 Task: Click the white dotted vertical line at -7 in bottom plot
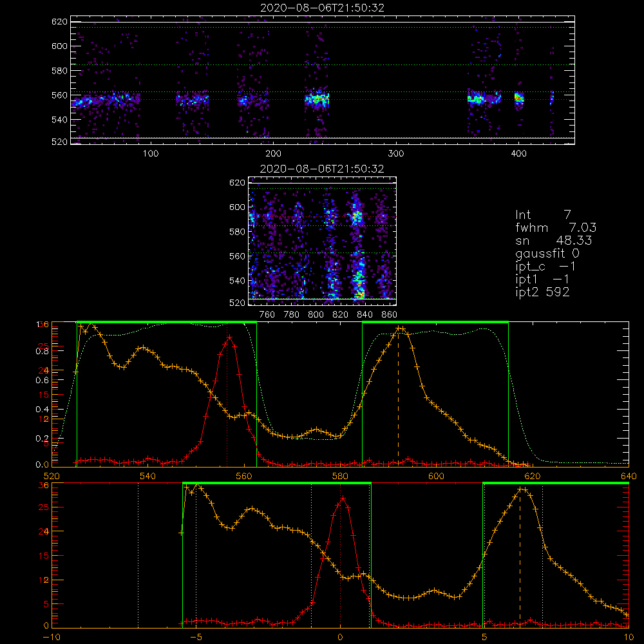(x=138, y=555)
